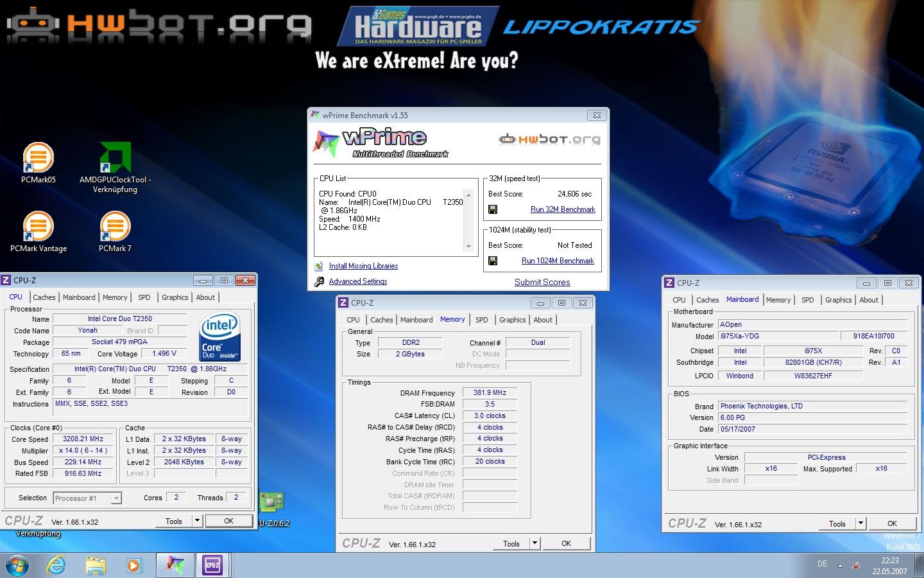Open the AMDGPUClockTool desktop shortcut
This screenshot has height=578, width=924.
click(x=116, y=167)
